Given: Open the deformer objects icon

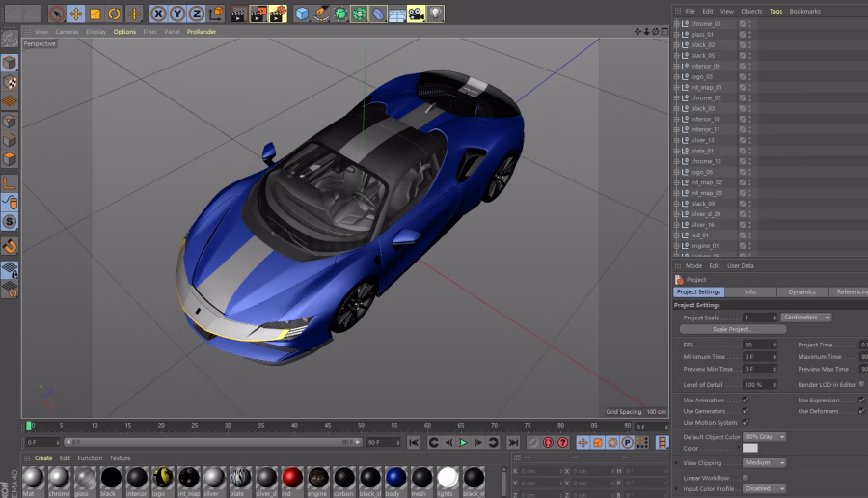Looking at the screenshot, I should [378, 14].
